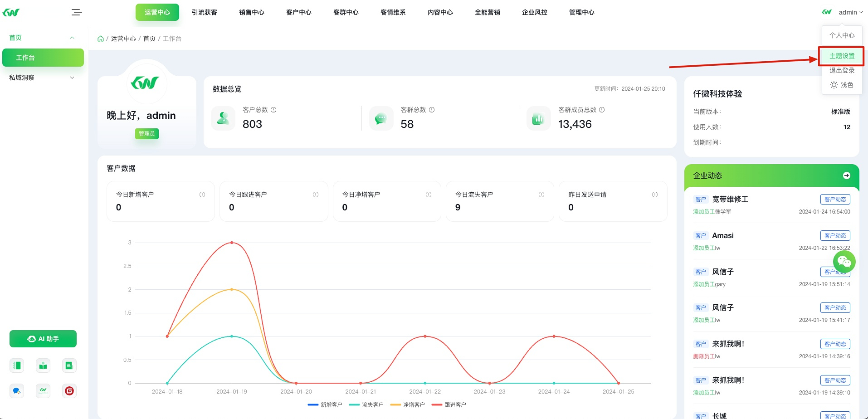Toggle 跟进客户 series in chart legend
868x419 pixels.
(x=449, y=404)
